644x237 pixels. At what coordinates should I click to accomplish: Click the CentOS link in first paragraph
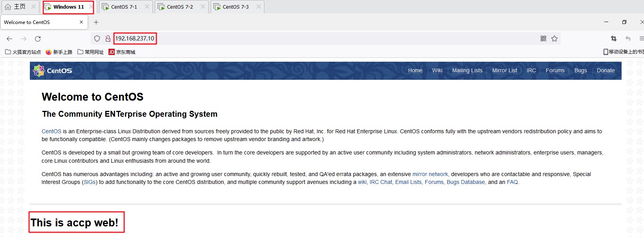(x=51, y=131)
